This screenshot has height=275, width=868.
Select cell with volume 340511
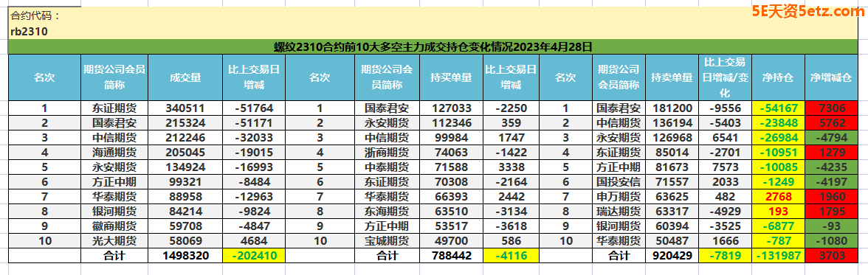(x=185, y=108)
